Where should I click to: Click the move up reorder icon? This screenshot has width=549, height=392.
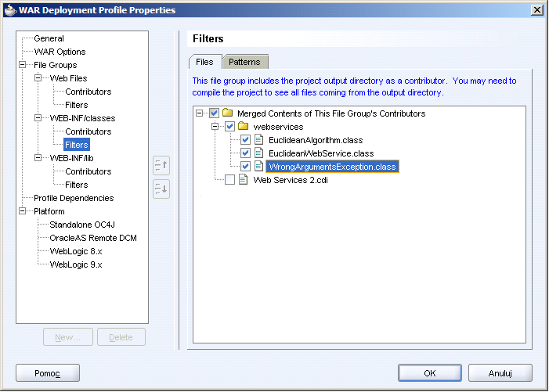pyautogui.click(x=161, y=165)
